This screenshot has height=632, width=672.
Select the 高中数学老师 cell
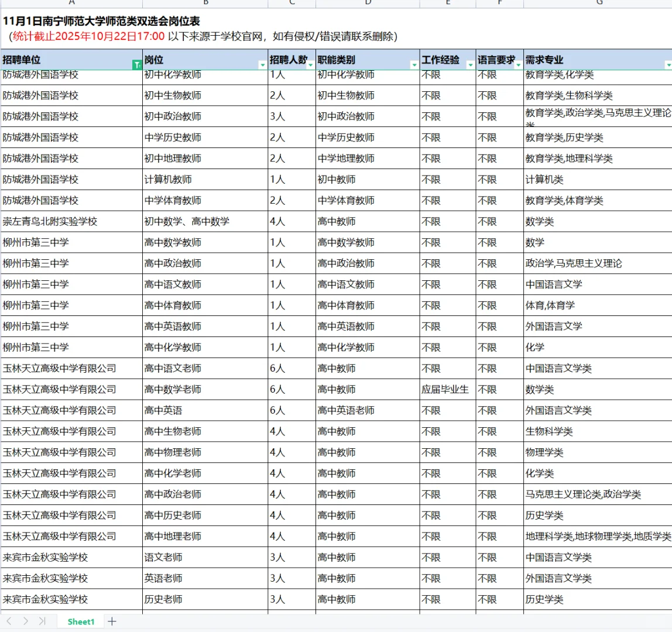pyautogui.click(x=205, y=390)
